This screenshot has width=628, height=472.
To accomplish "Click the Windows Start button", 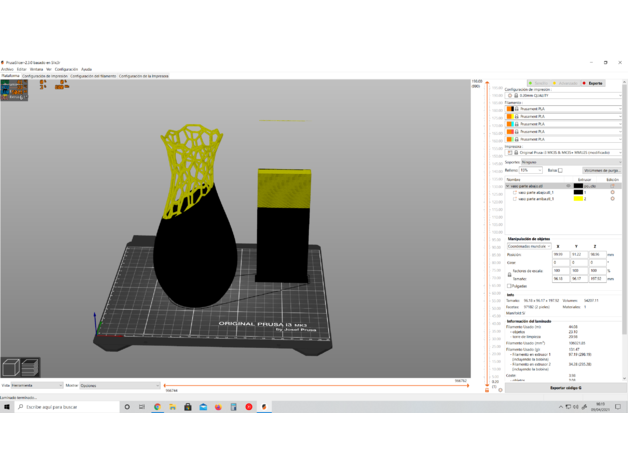I will (x=6, y=407).
